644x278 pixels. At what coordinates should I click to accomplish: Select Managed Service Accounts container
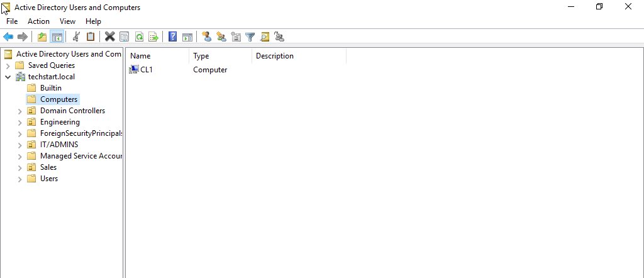81,155
